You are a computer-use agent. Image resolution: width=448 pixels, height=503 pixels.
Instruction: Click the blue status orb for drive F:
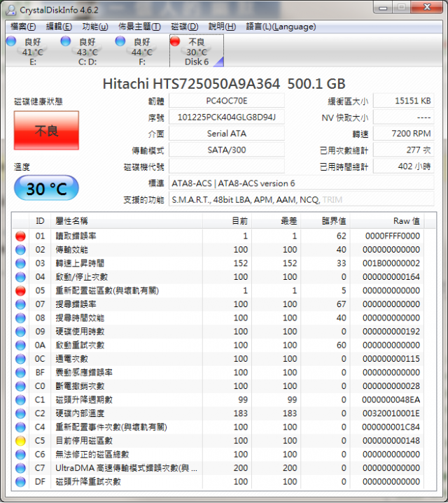pyautogui.click(x=120, y=41)
